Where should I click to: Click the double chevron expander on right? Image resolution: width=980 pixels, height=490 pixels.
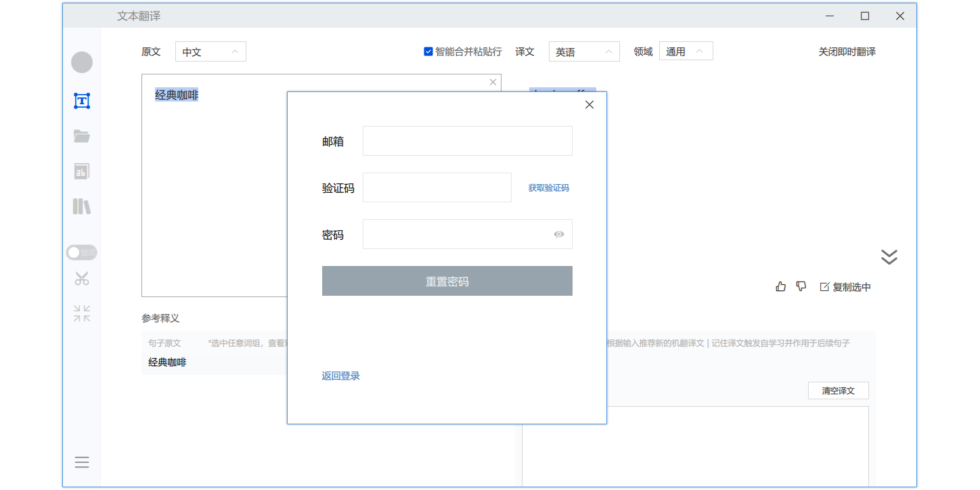[889, 257]
